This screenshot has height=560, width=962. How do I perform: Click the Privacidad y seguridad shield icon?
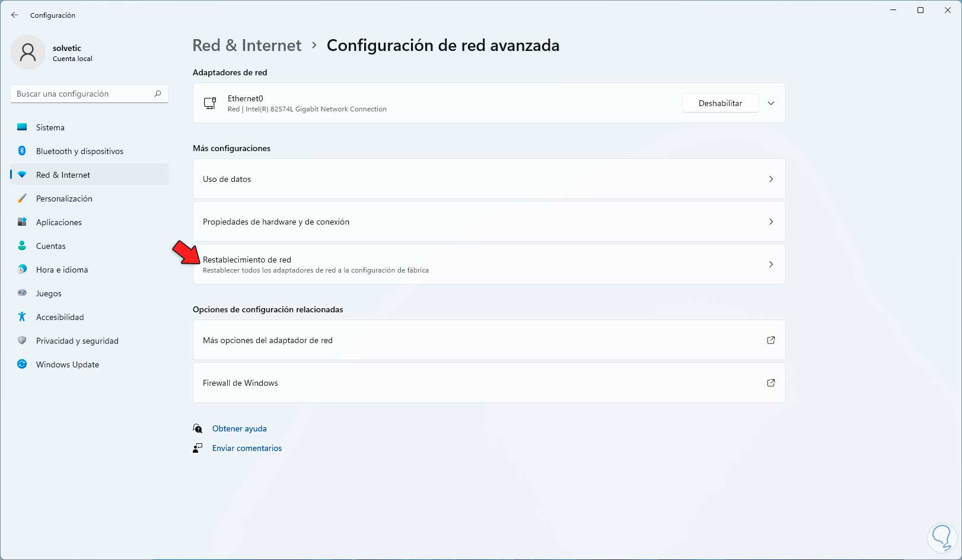[x=22, y=341]
